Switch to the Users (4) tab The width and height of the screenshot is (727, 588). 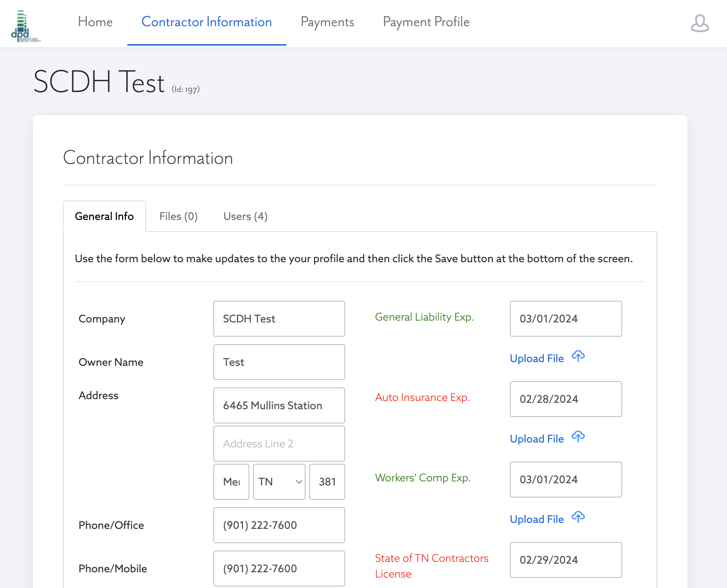coord(245,216)
